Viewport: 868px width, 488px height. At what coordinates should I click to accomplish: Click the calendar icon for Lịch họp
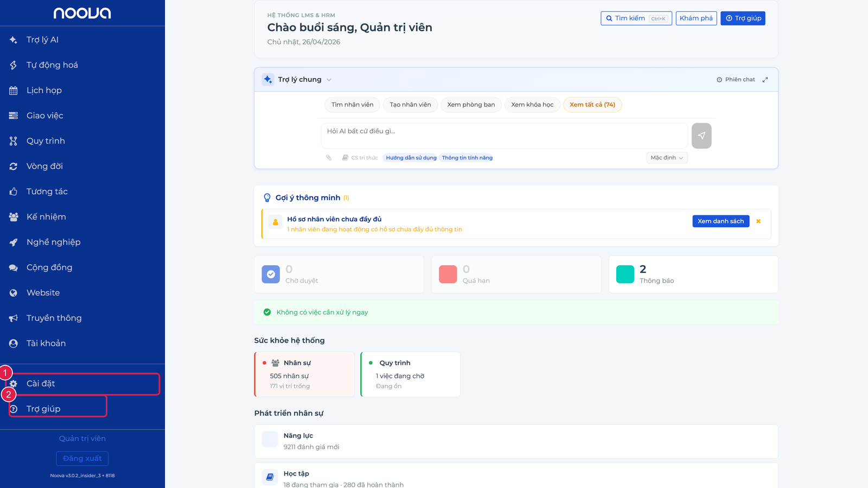(x=14, y=91)
